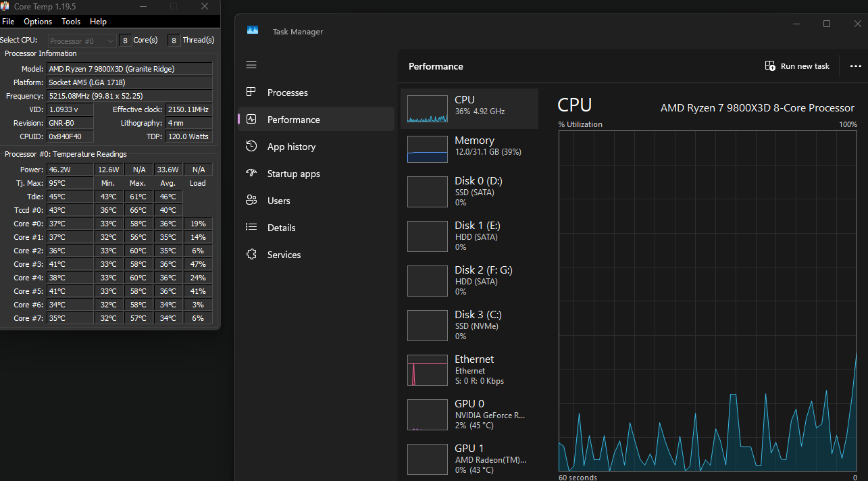Click the Core Temp Model name field
The width and height of the screenshot is (868, 481).
(x=130, y=69)
